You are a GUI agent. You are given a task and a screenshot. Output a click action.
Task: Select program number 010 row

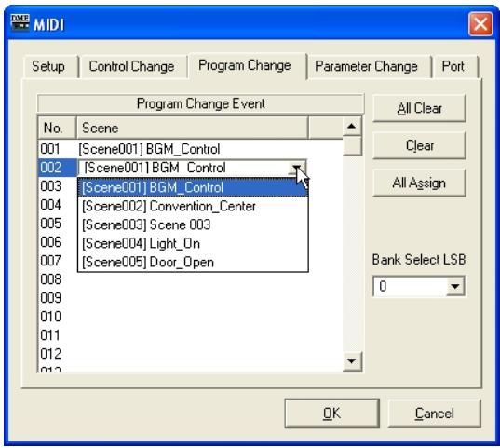(190, 317)
